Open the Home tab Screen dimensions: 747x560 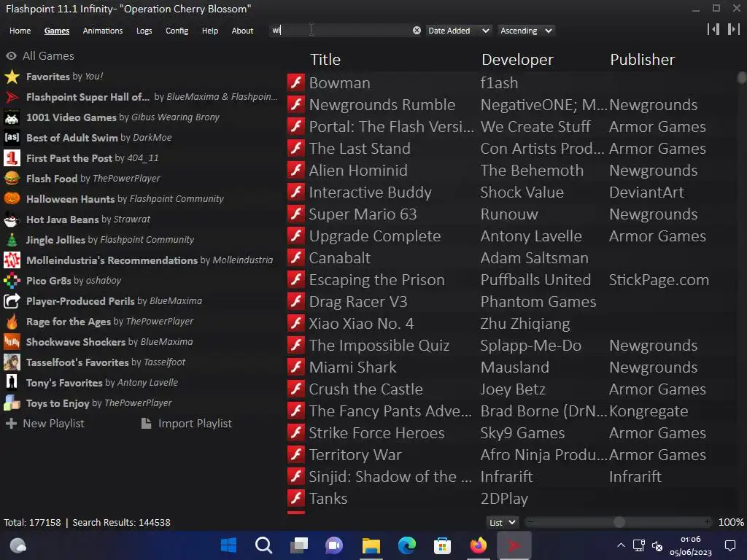click(20, 31)
